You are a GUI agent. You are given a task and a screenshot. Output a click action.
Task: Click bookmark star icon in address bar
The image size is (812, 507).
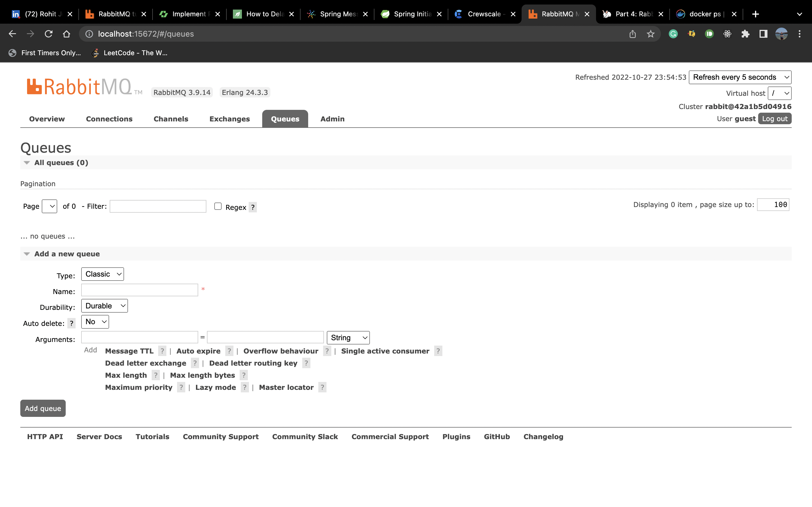pyautogui.click(x=651, y=34)
